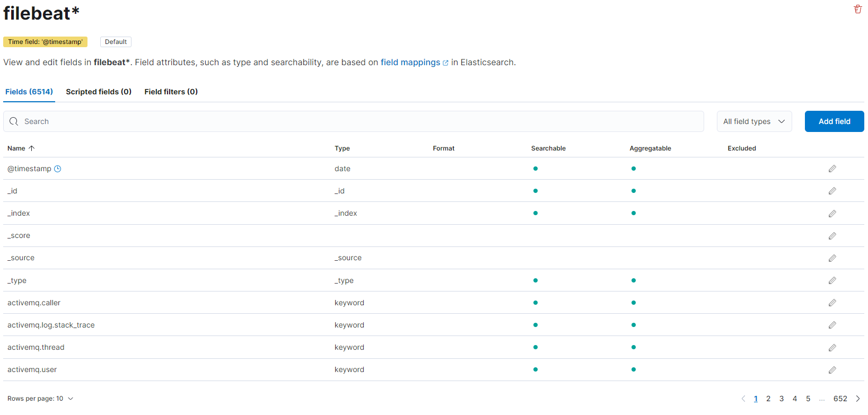
Task: Select the activemq.user field name
Action: [32, 369]
